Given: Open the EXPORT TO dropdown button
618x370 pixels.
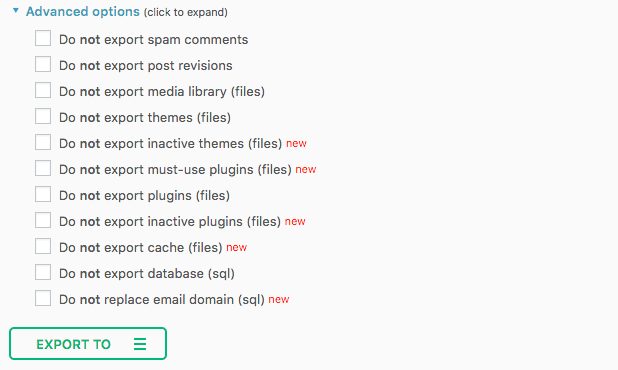Looking at the screenshot, I should pos(88,344).
